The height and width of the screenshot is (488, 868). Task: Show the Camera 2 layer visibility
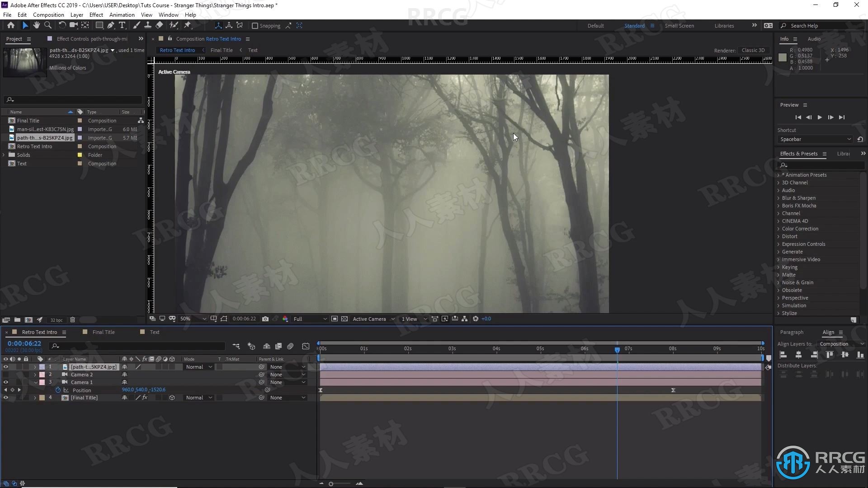(x=5, y=375)
